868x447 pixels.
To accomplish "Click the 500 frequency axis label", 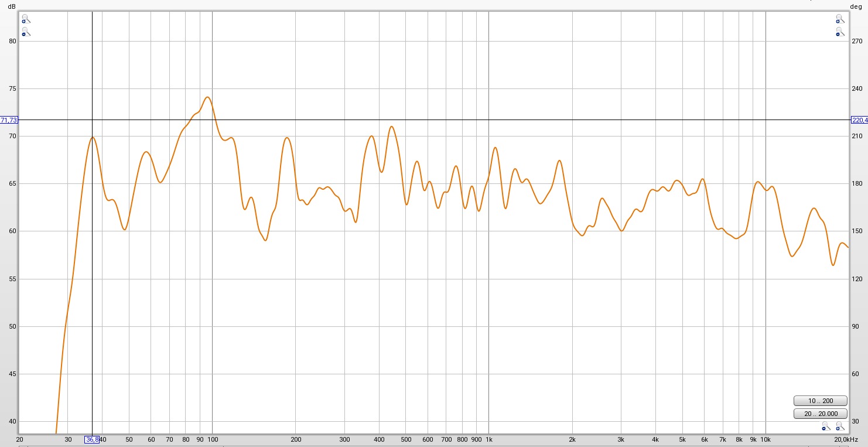I will tap(406, 439).
